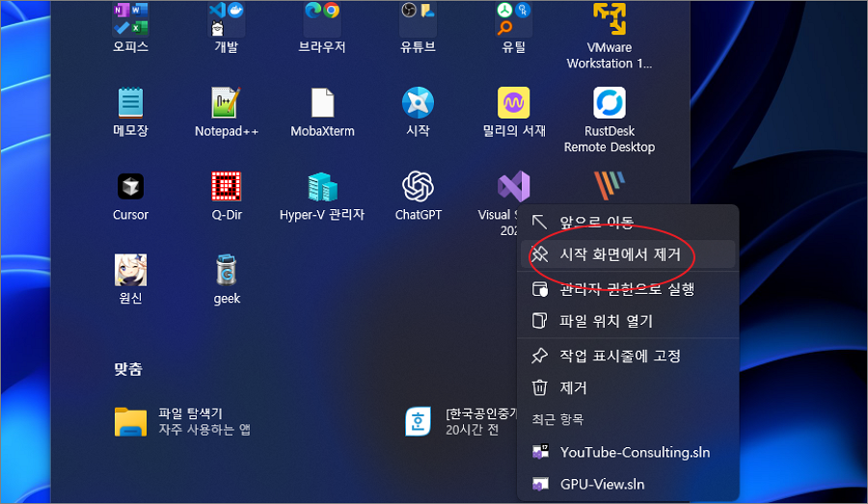Open the geek uninstaller app

click(x=227, y=279)
